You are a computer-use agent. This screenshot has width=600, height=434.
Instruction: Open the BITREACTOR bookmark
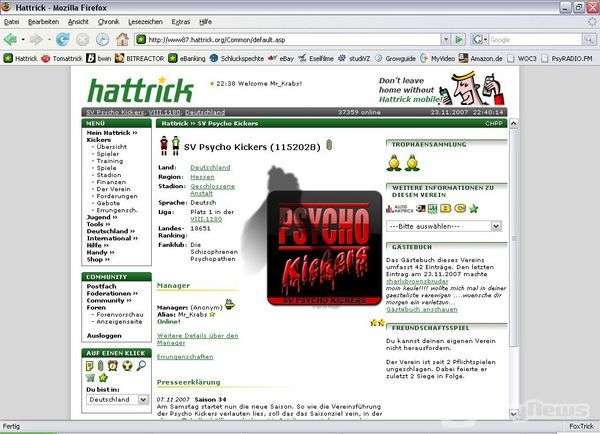(140, 59)
